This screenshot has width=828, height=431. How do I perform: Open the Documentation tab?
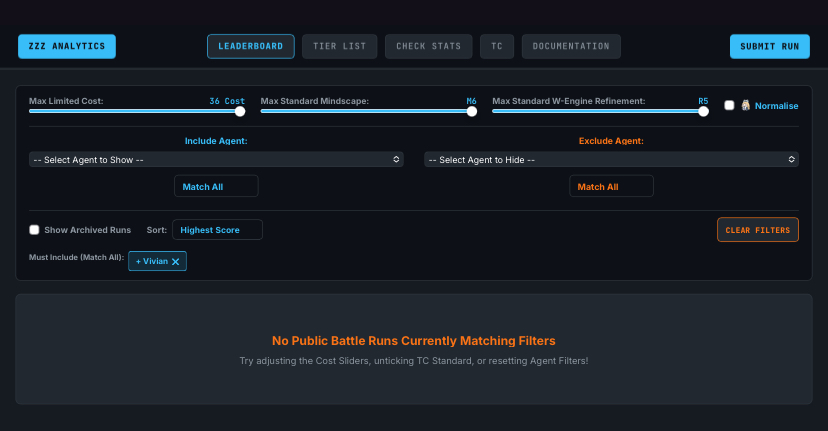(571, 46)
